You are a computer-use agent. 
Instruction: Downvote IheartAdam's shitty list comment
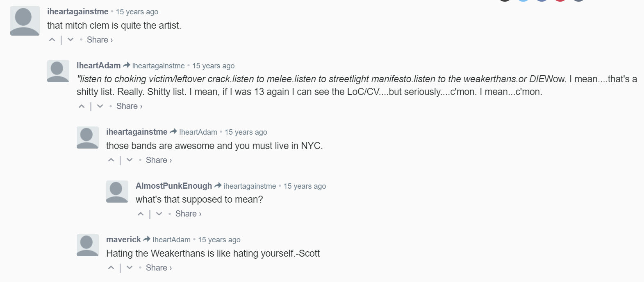(x=100, y=106)
